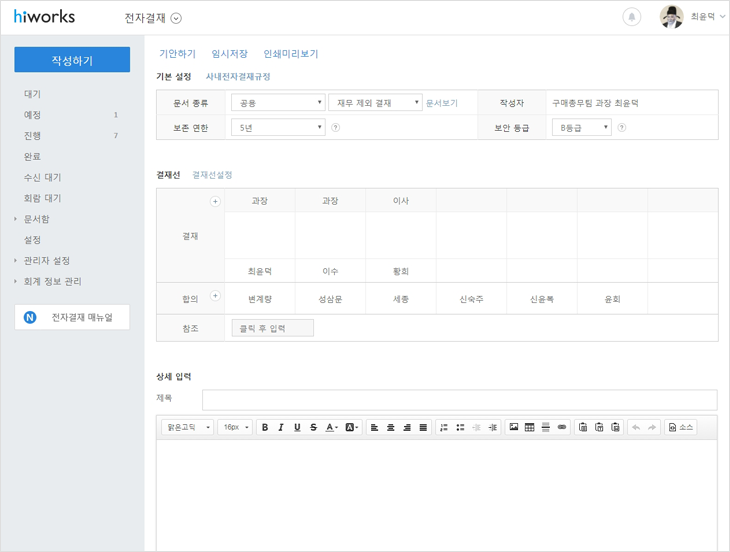Open the 설정 menu item

point(32,240)
